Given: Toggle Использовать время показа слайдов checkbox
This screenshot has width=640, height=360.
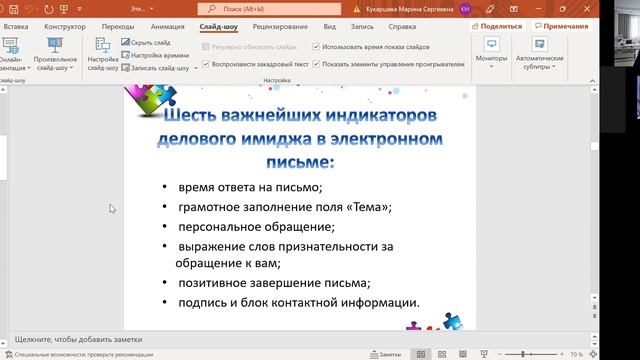Looking at the screenshot, I should click(x=316, y=47).
